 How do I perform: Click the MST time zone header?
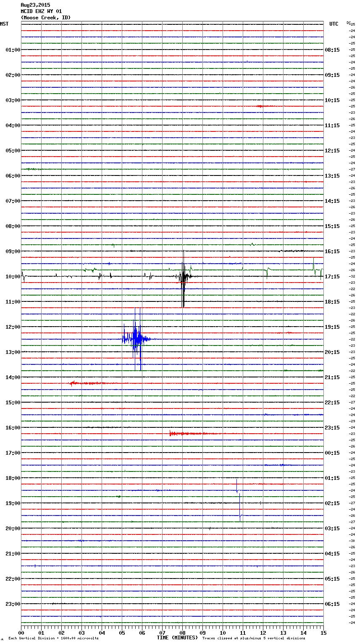pos(4,24)
